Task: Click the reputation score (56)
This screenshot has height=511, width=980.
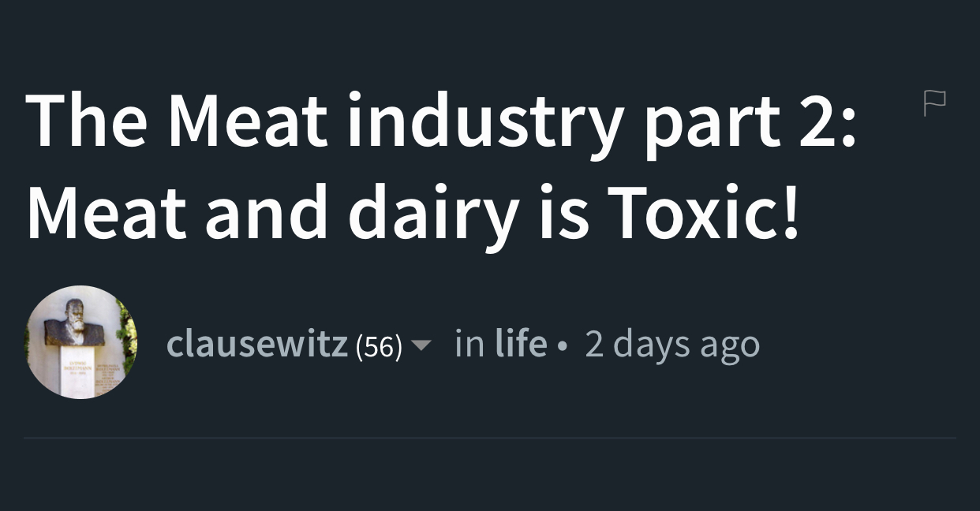Action: point(379,347)
